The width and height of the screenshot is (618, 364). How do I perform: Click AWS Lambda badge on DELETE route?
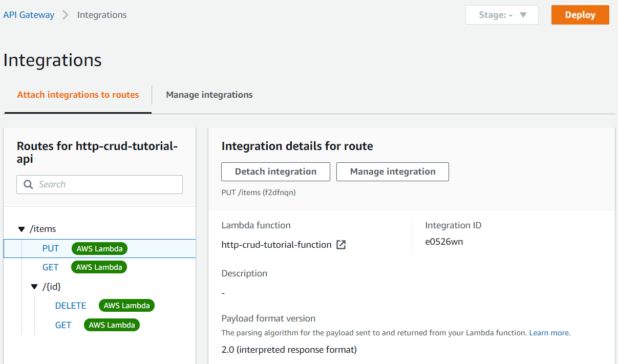pos(126,306)
